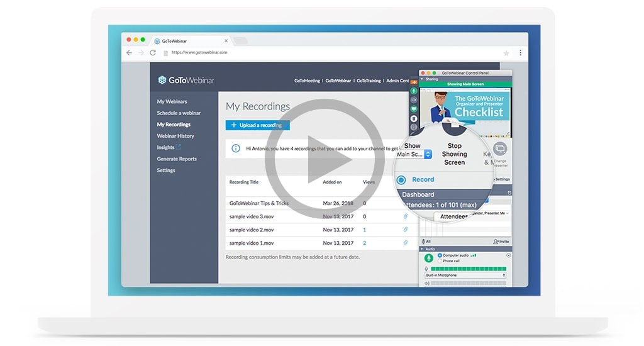Select the GoToWebinar browser tab
Viewport: 644px width, 346px height.
pyautogui.click(x=191, y=41)
